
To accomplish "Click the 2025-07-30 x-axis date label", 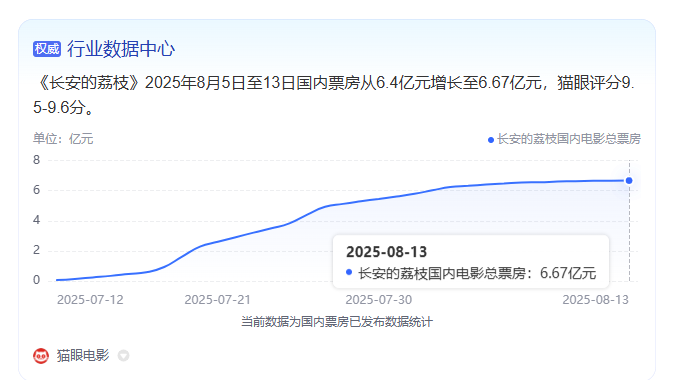I will pyautogui.click(x=379, y=300).
